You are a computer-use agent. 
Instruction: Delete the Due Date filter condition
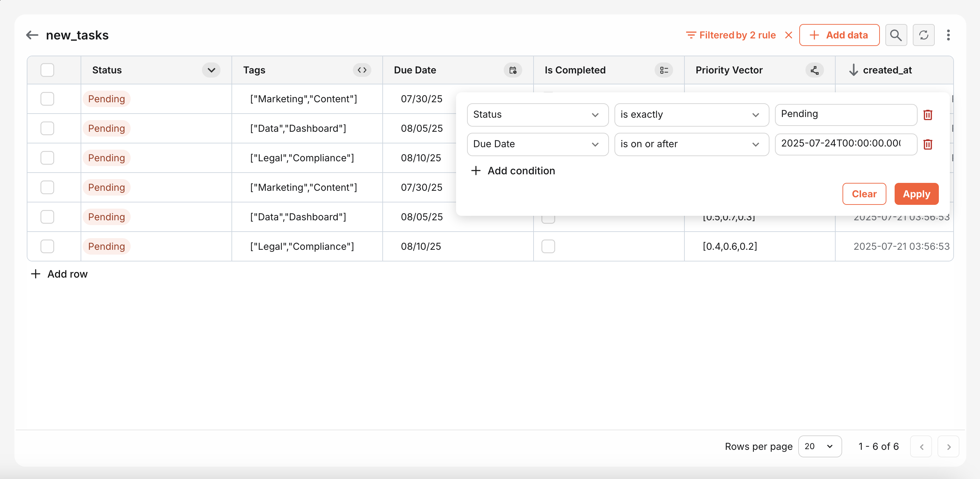tap(928, 144)
